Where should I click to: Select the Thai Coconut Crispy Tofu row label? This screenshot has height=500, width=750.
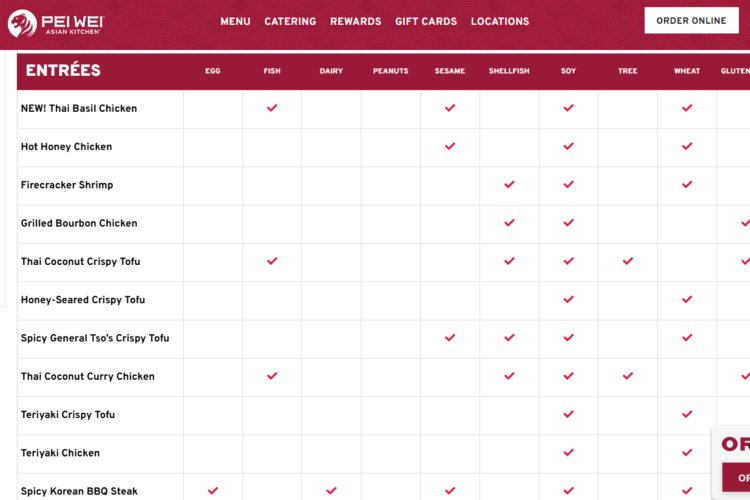pyautogui.click(x=80, y=262)
